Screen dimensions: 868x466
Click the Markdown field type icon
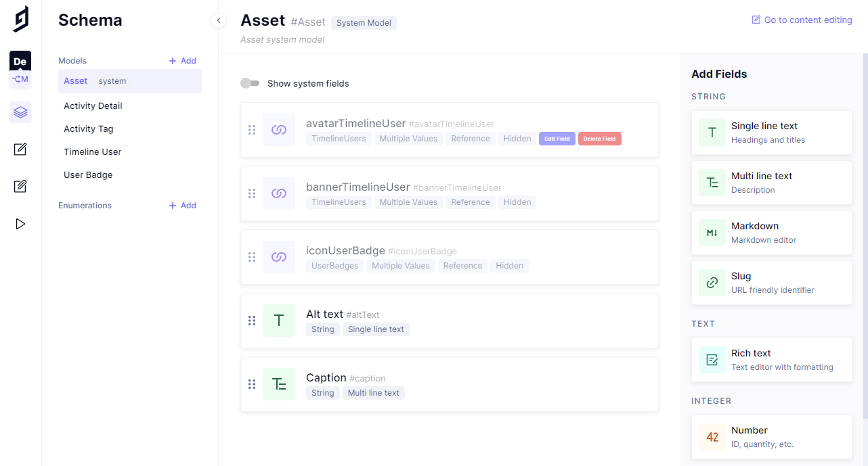click(712, 233)
